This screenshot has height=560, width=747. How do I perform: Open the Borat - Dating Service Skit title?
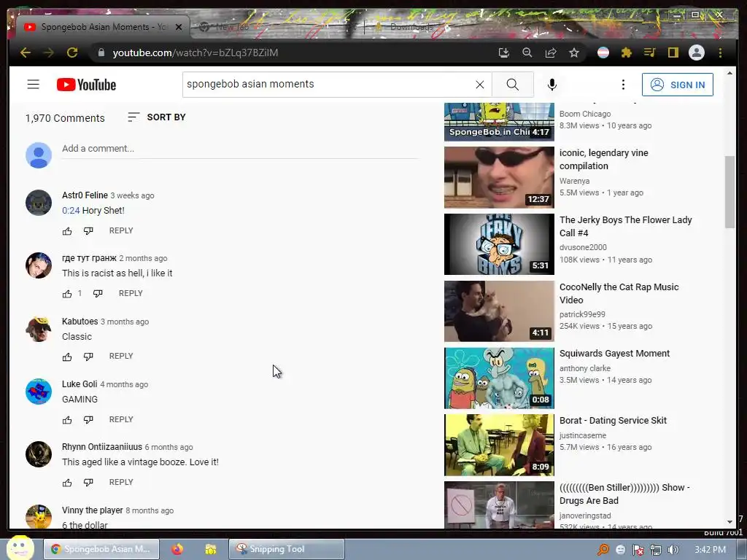(x=613, y=421)
